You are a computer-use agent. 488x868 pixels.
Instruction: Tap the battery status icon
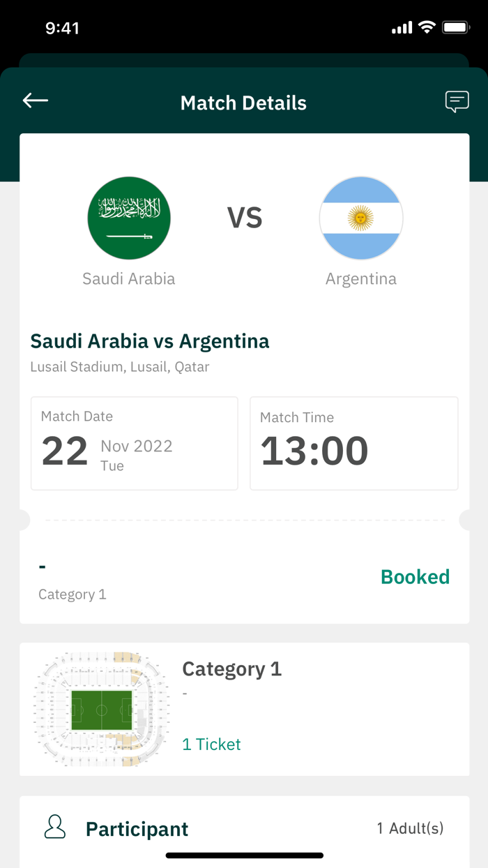456,28
